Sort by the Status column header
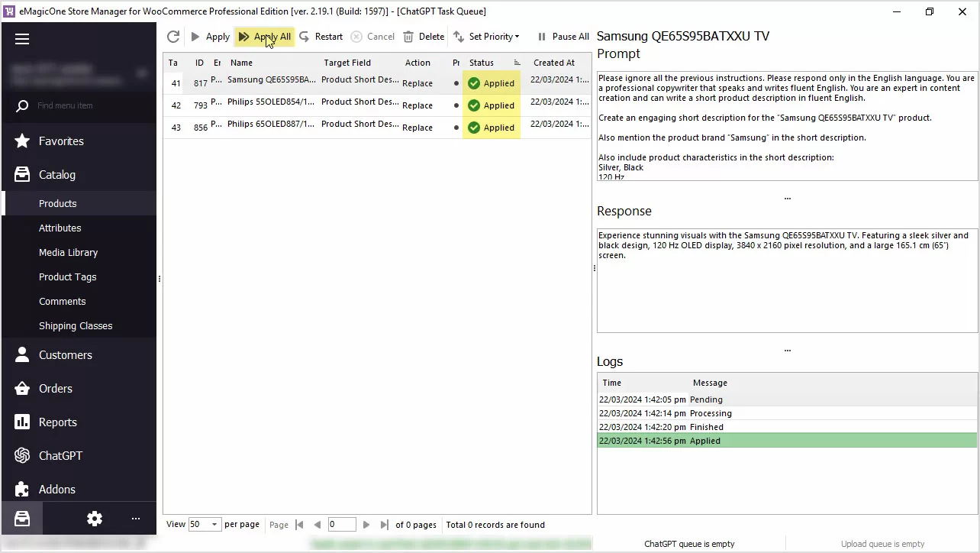This screenshot has height=553, width=980. [482, 63]
